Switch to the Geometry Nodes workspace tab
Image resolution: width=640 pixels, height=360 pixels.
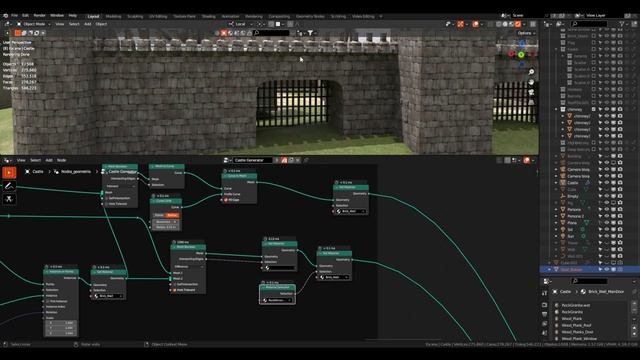tap(310, 17)
